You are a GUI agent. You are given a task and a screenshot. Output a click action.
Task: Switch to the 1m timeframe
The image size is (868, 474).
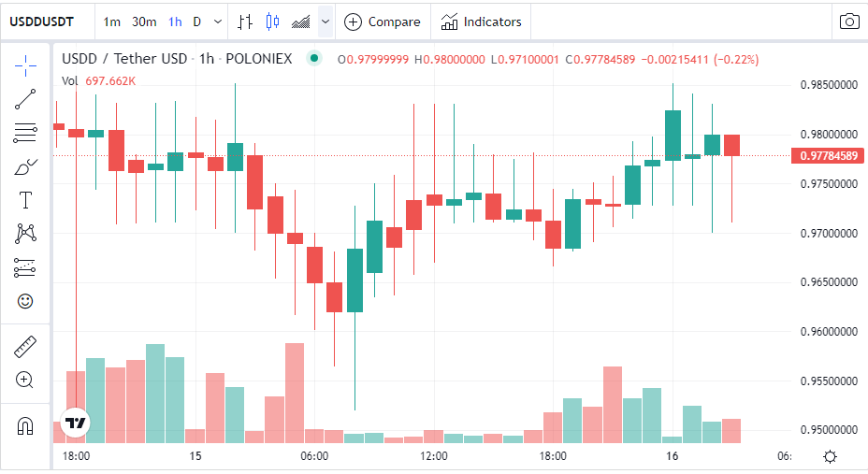click(111, 22)
